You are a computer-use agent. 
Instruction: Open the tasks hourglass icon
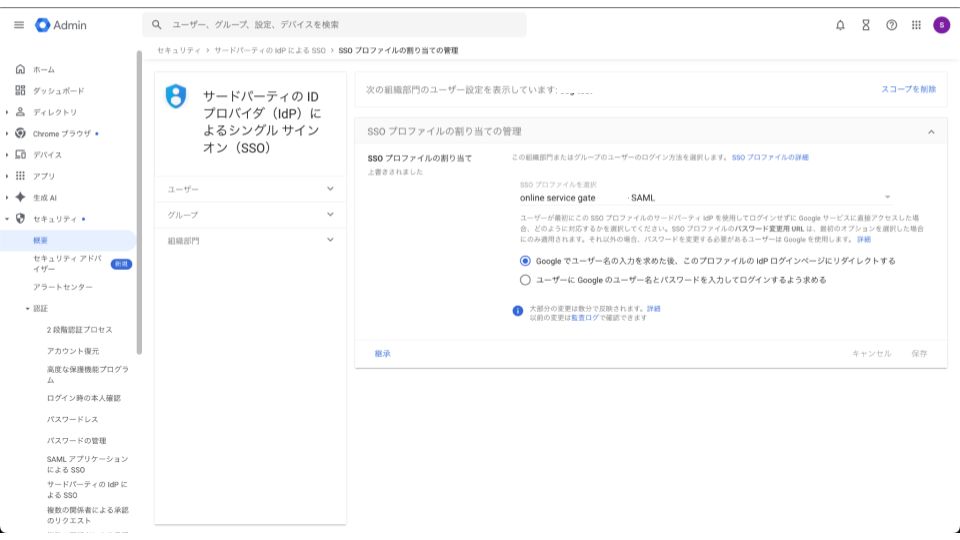coord(866,25)
